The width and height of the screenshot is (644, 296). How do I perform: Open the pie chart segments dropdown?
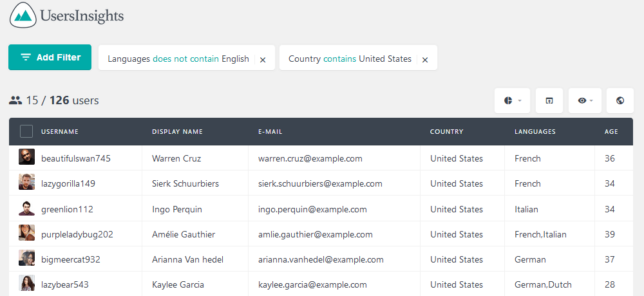click(512, 100)
